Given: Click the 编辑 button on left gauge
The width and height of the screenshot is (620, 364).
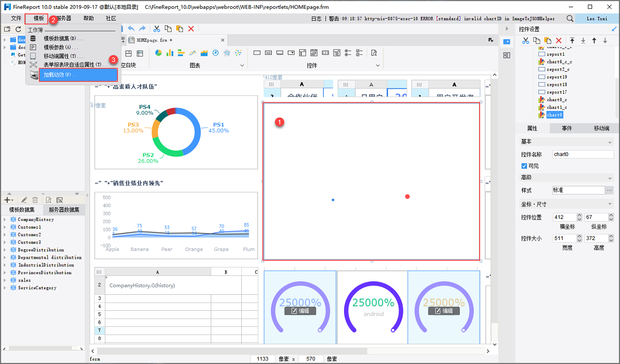Looking at the screenshot, I should (300, 311).
